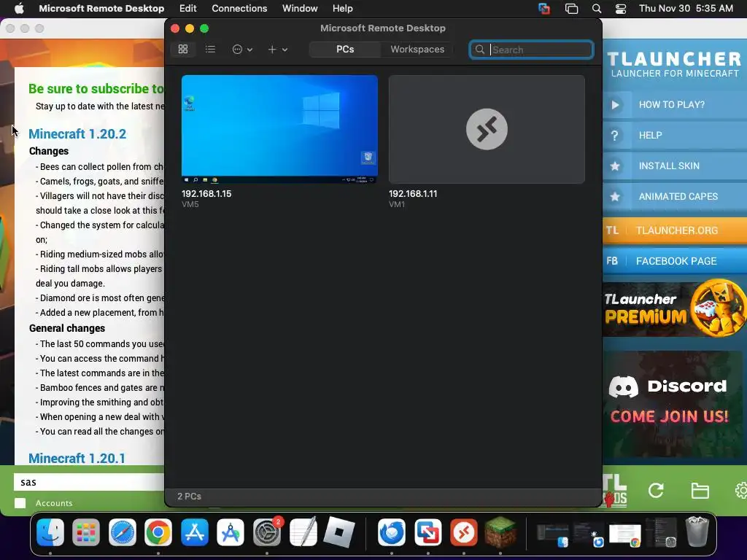747x560 pixels.
Task: Click the Discord Come Join Us banner
Action: (673, 405)
